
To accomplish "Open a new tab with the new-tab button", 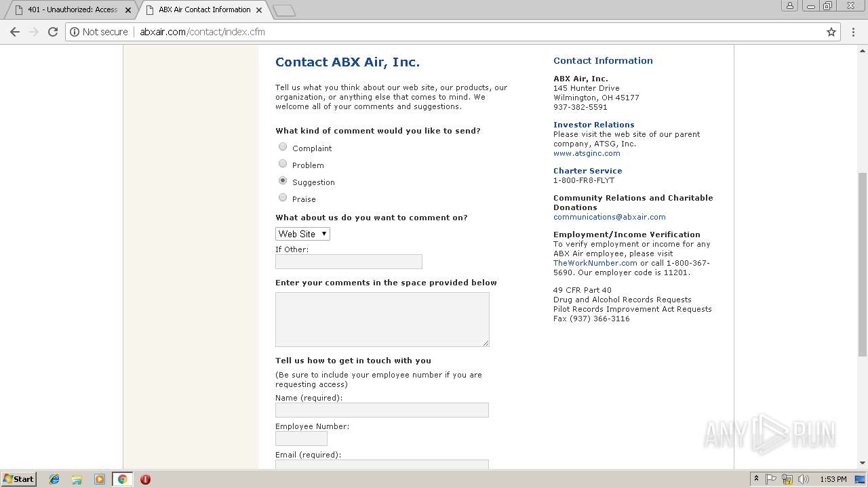I will [x=284, y=10].
